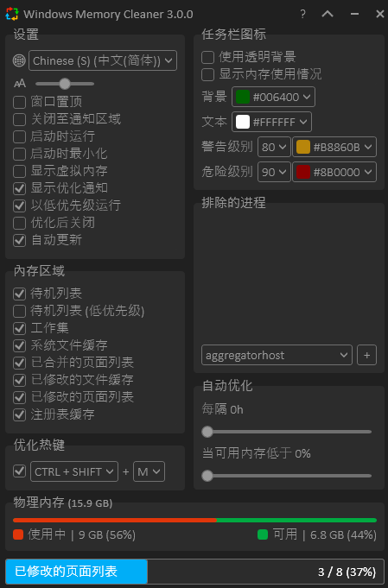Open the Chinese (S) language dropdown

pos(103,60)
